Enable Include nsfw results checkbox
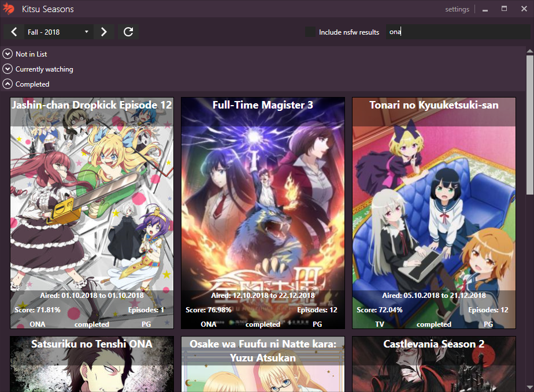 (310, 32)
